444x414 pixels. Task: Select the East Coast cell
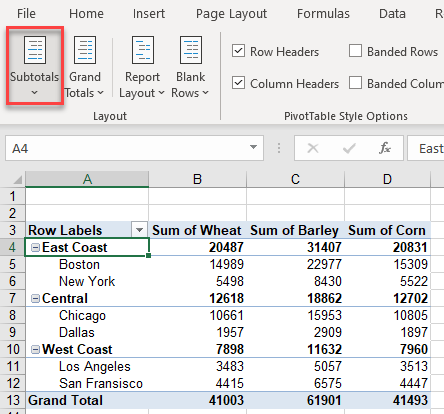point(87,247)
